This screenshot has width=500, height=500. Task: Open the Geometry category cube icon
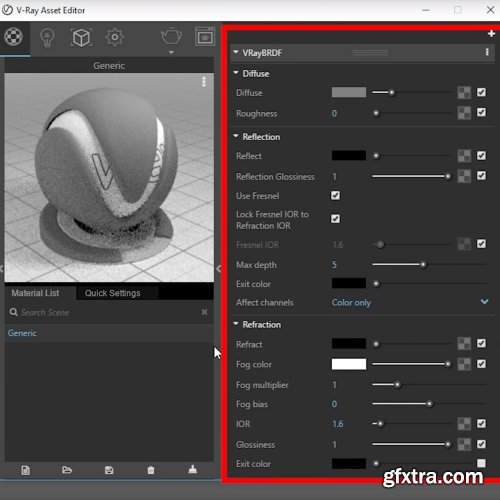pos(81,38)
